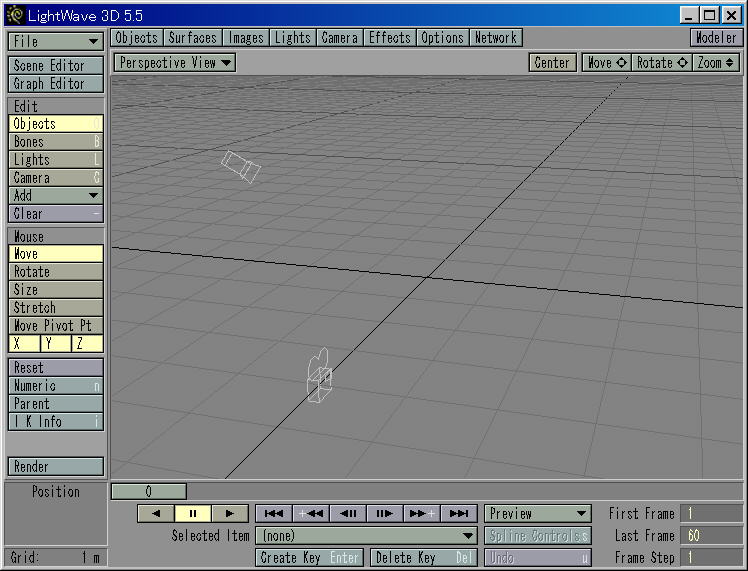Step to the next frame icon
The width and height of the screenshot is (748, 571).
coord(384,514)
